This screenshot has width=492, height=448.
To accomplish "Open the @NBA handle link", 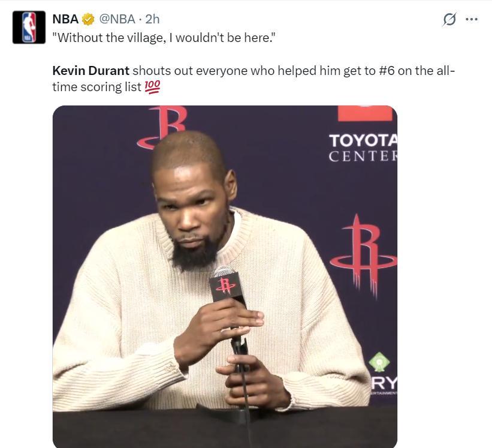I will click(x=117, y=19).
